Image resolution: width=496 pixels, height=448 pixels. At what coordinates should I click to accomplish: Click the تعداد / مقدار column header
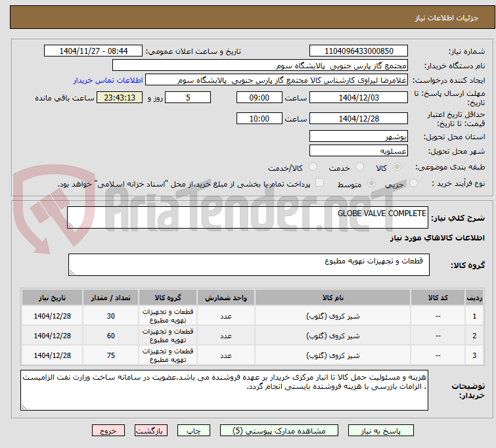[x=111, y=298]
